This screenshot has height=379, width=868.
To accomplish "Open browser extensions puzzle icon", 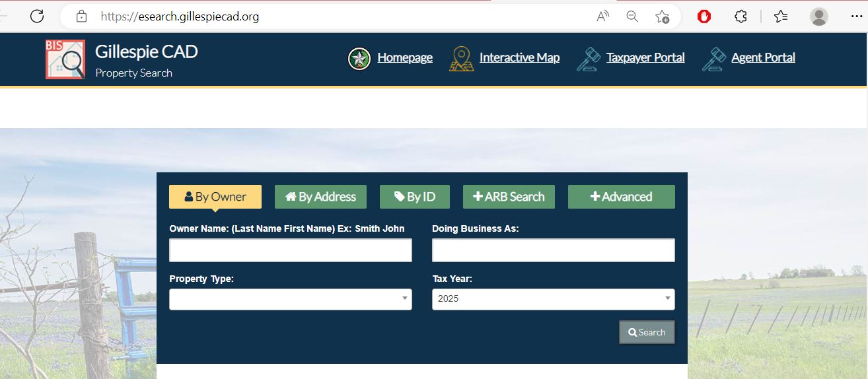I will (741, 17).
